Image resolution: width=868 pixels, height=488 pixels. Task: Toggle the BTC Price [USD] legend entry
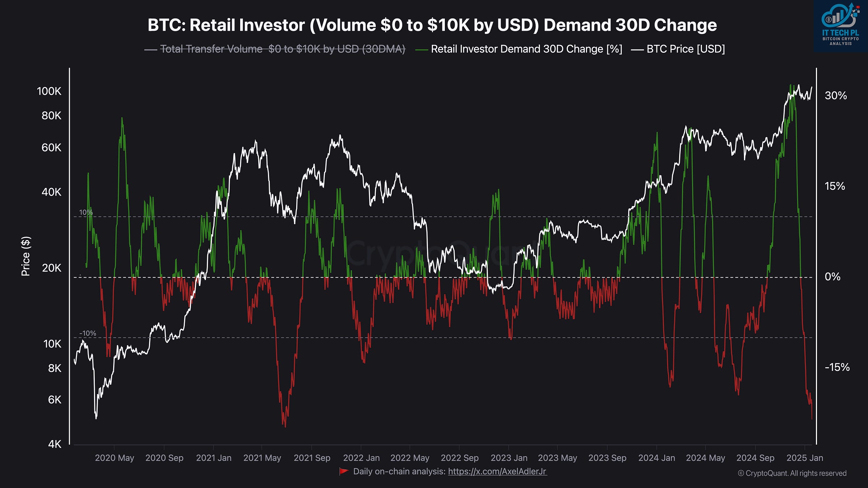678,49
